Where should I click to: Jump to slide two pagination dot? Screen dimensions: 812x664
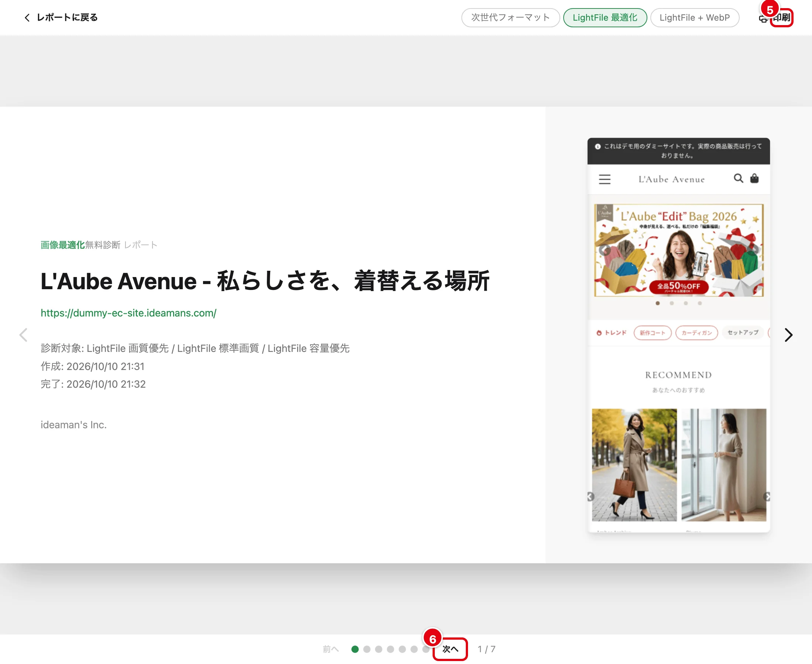[x=367, y=649]
